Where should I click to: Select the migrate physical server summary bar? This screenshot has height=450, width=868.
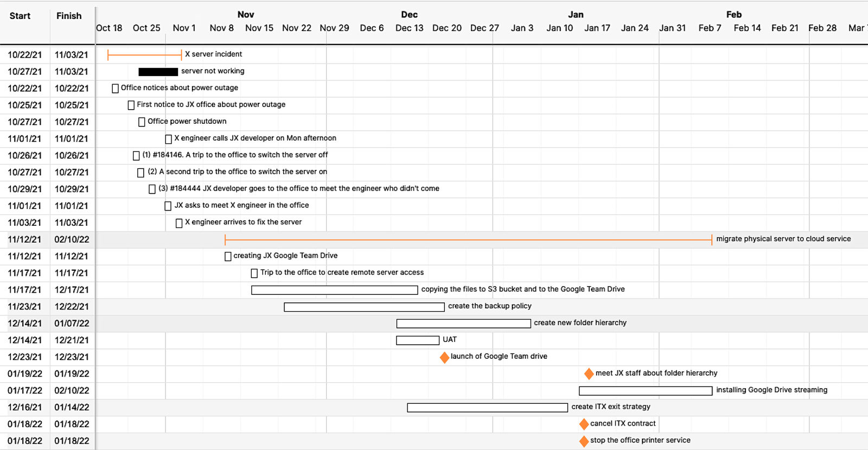(x=468, y=239)
